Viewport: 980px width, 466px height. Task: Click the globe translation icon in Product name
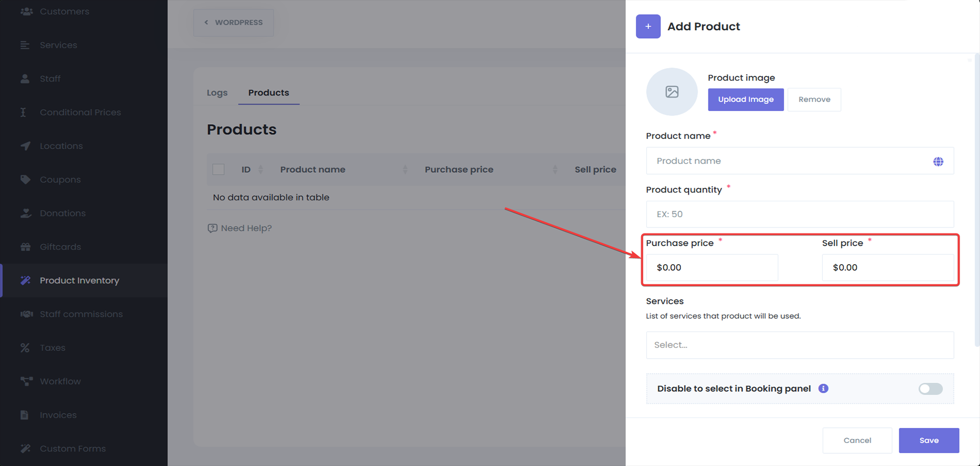[938, 161]
